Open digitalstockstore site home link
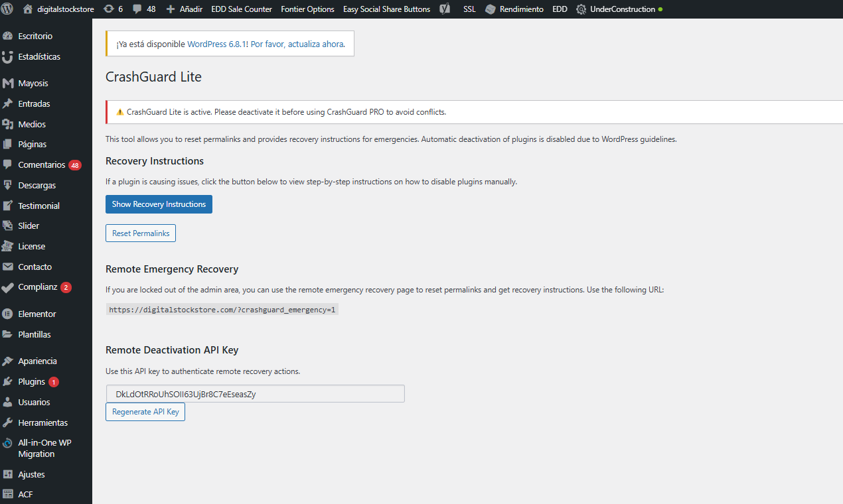 pyautogui.click(x=58, y=9)
